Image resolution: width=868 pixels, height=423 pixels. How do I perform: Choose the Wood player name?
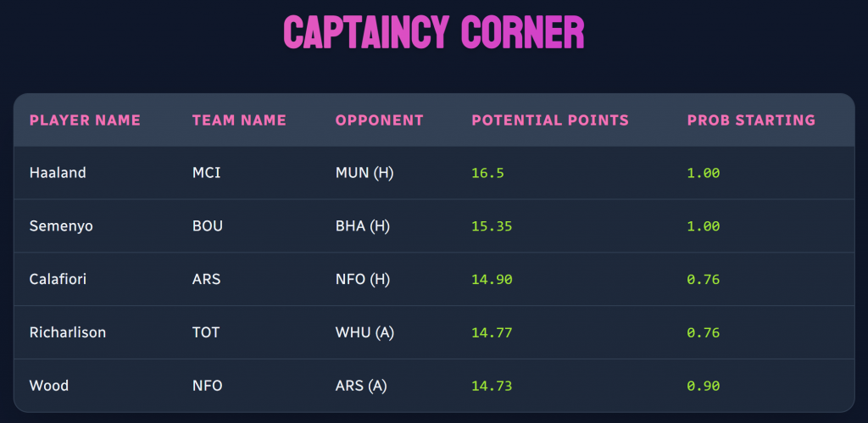[x=49, y=386]
